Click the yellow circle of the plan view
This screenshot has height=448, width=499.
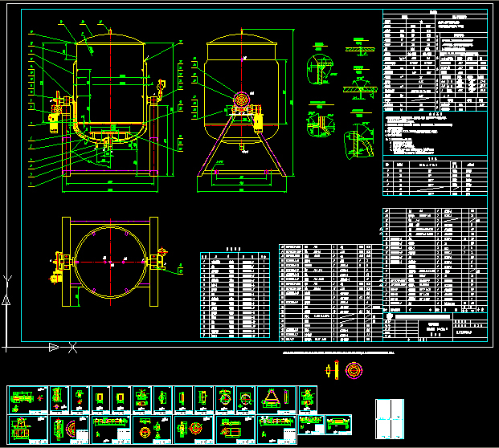pos(111,260)
